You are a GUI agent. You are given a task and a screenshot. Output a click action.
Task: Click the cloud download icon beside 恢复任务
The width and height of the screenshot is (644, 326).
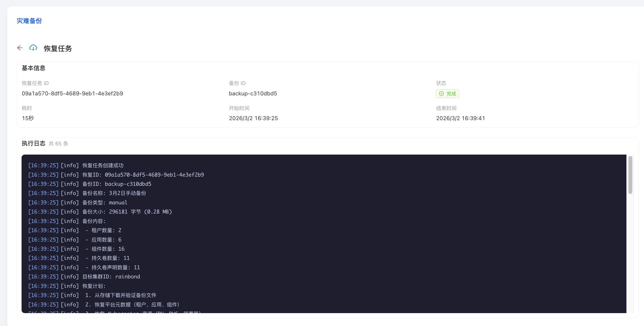click(x=33, y=48)
